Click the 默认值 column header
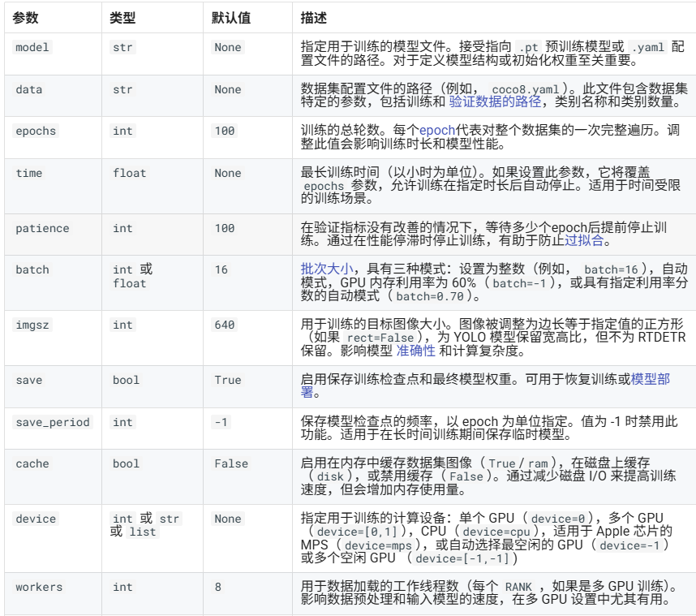The height and width of the screenshot is (616, 696). tap(231, 18)
